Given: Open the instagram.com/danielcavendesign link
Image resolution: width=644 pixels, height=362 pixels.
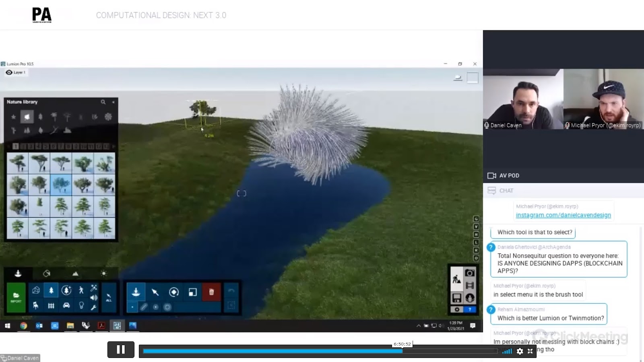Looking at the screenshot, I should pos(563,215).
